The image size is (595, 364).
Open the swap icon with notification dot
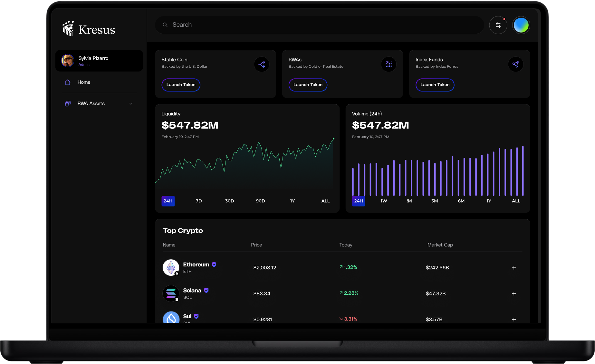tap(498, 25)
